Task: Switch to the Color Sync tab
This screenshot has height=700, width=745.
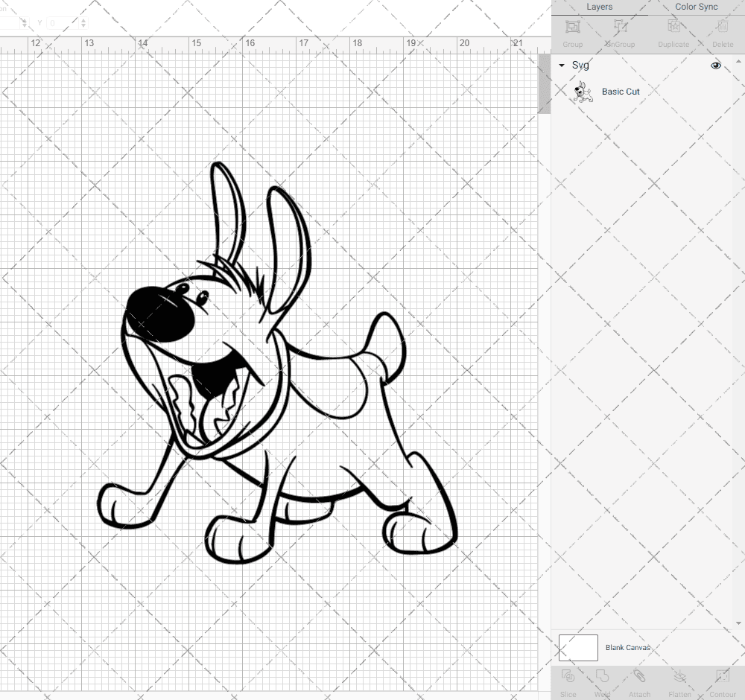Action: tap(696, 7)
